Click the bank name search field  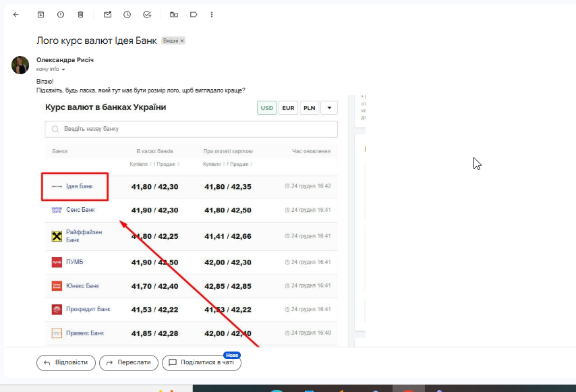pyautogui.click(x=192, y=129)
